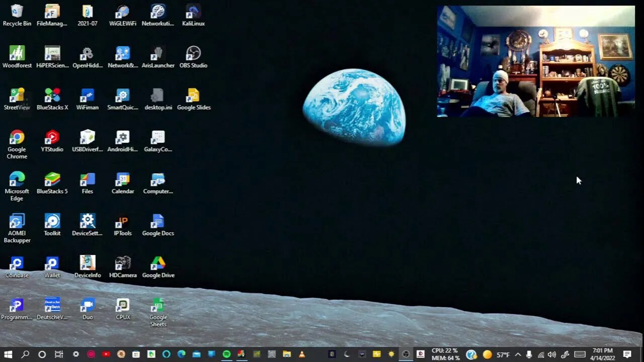Image resolution: width=644 pixels, height=362 pixels.
Task: Launch the Network Utilities shortcut
Action: (x=158, y=15)
